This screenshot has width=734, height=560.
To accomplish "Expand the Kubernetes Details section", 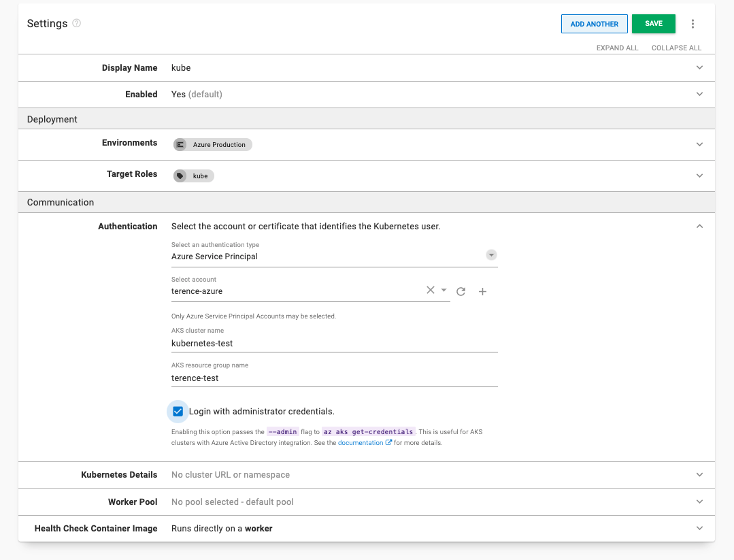I will click(x=699, y=475).
